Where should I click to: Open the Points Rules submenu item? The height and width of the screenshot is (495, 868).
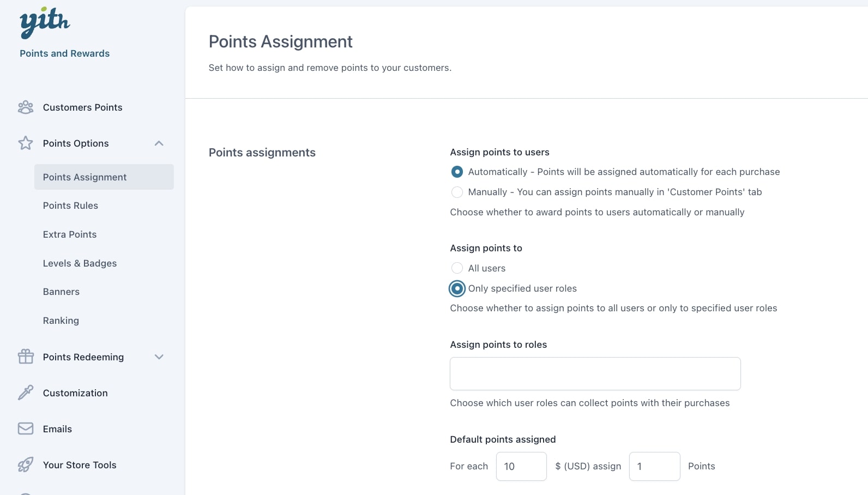click(x=70, y=206)
